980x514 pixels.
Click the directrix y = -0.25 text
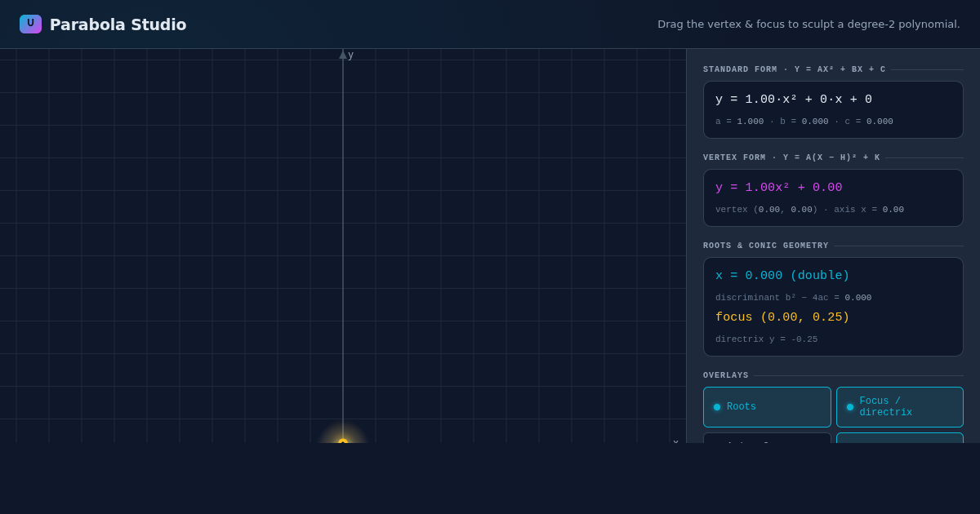(x=766, y=339)
